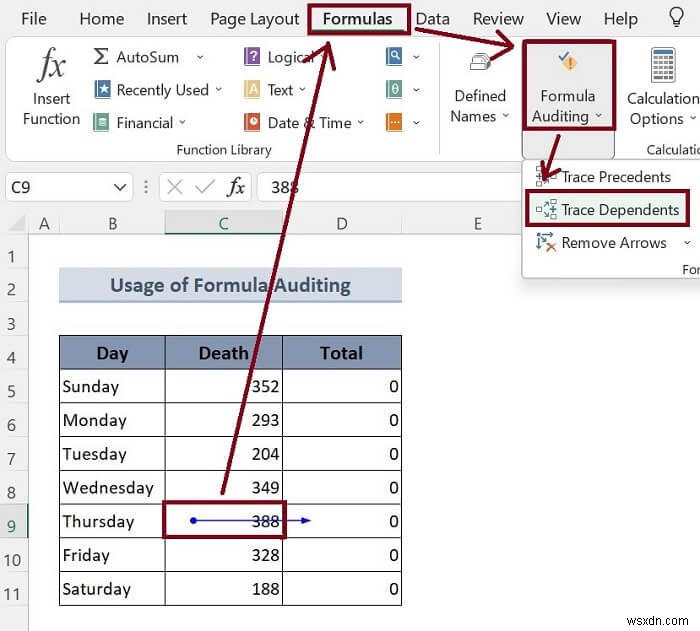Screen dimensions: 700x631
Task: Select column B header
Action: (x=112, y=223)
